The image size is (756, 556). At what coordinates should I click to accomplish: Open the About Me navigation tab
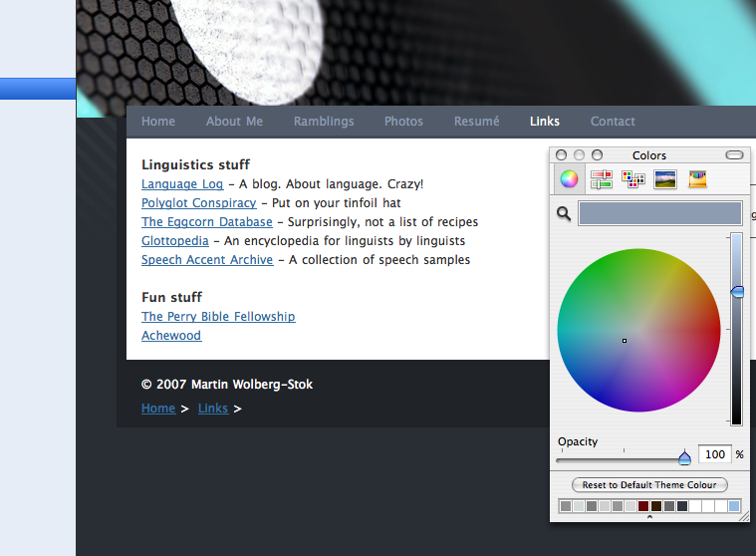(x=234, y=121)
